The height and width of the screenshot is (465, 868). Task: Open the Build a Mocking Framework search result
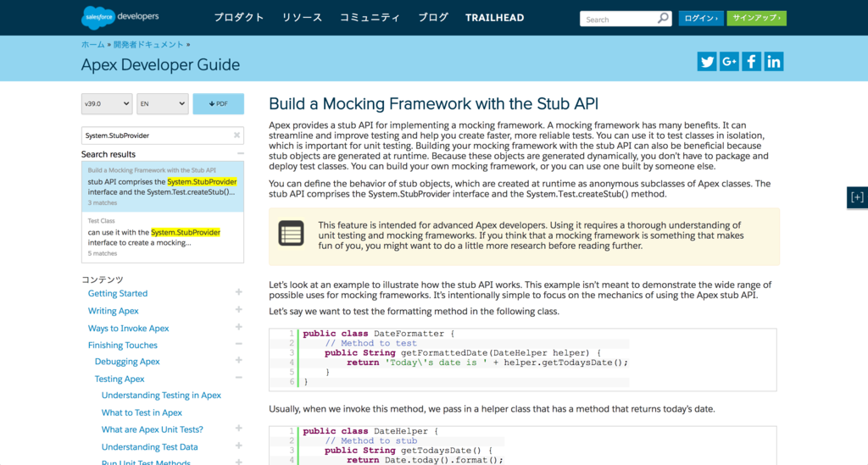pyautogui.click(x=162, y=186)
